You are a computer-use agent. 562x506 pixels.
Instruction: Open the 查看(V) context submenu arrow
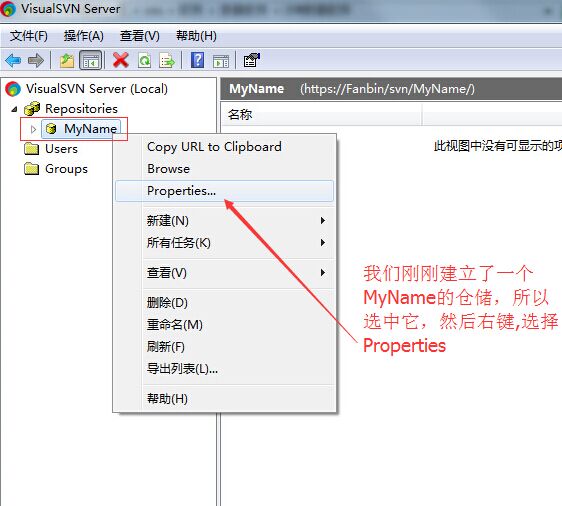tap(323, 273)
